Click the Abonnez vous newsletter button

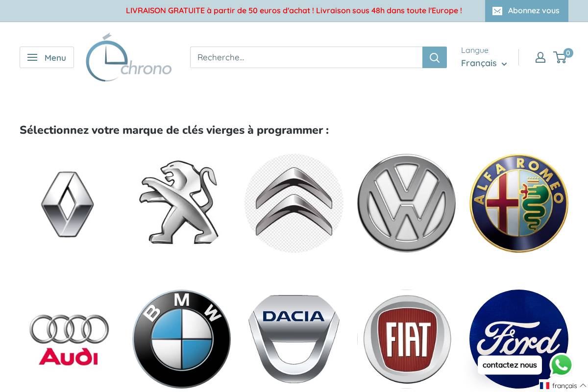click(x=527, y=11)
